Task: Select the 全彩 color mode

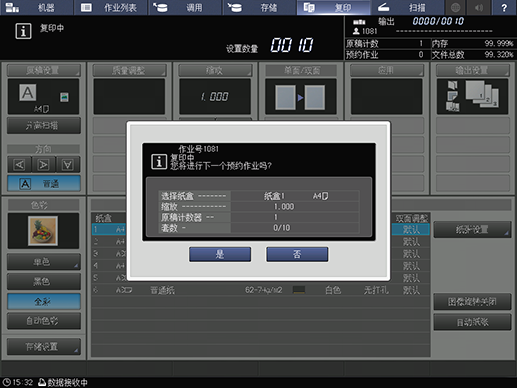Action: point(43,302)
